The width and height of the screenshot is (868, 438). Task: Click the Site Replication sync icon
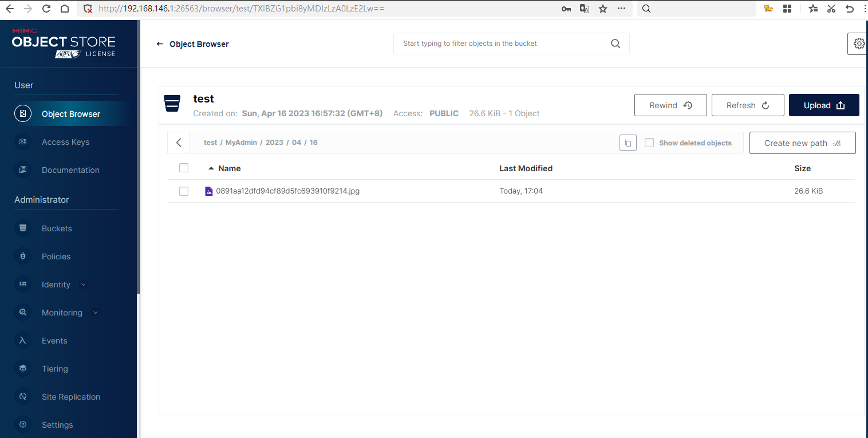[23, 396]
